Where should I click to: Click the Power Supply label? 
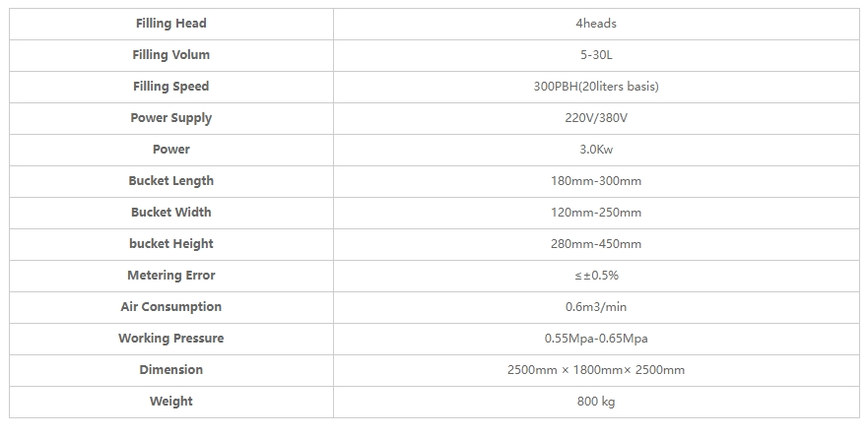pyautogui.click(x=171, y=118)
